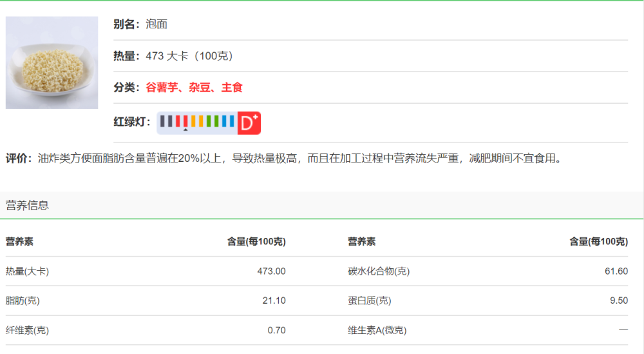Select the 维生素A(微克) row label
644x354 pixels.
[377, 331]
